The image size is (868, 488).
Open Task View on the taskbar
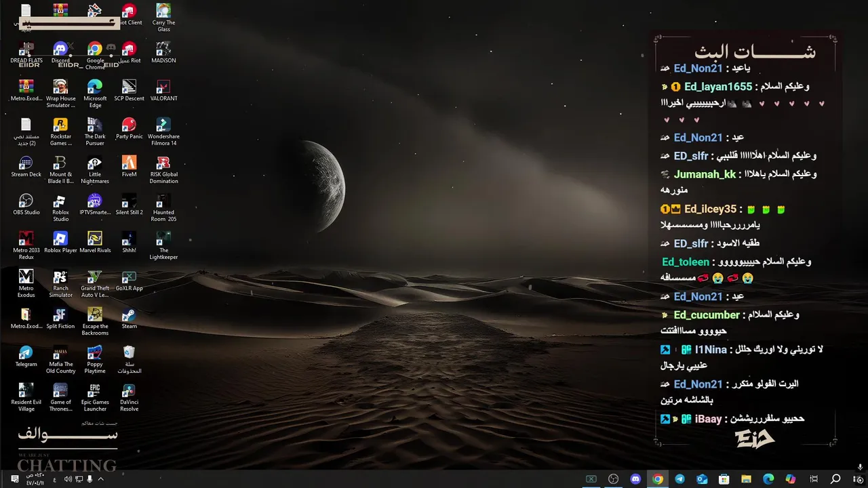click(x=814, y=479)
